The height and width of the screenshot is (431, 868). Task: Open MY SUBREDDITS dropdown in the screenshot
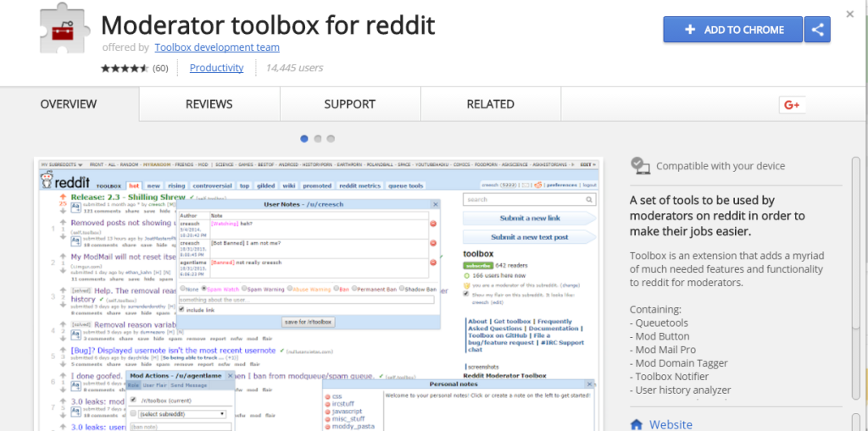(61, 165)
